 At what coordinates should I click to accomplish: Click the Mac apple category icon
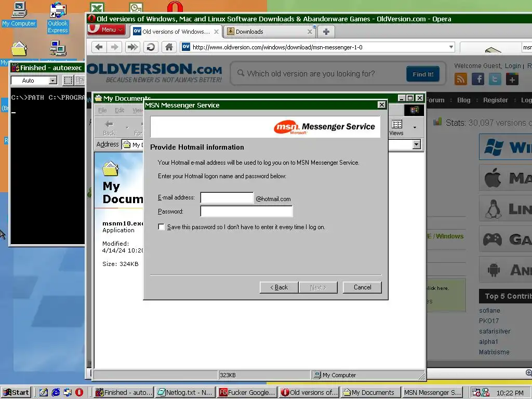tap(493, 178)
